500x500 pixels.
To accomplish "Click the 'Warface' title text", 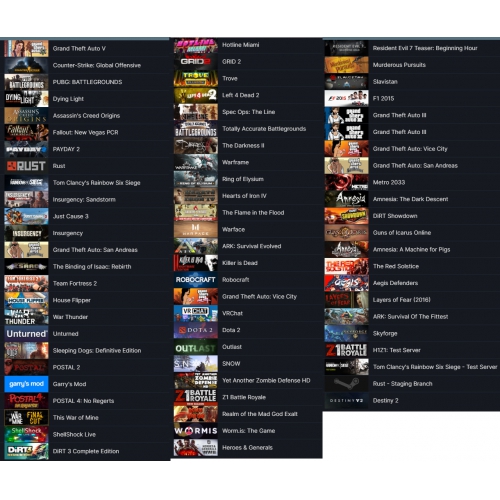I will point(234,230).
